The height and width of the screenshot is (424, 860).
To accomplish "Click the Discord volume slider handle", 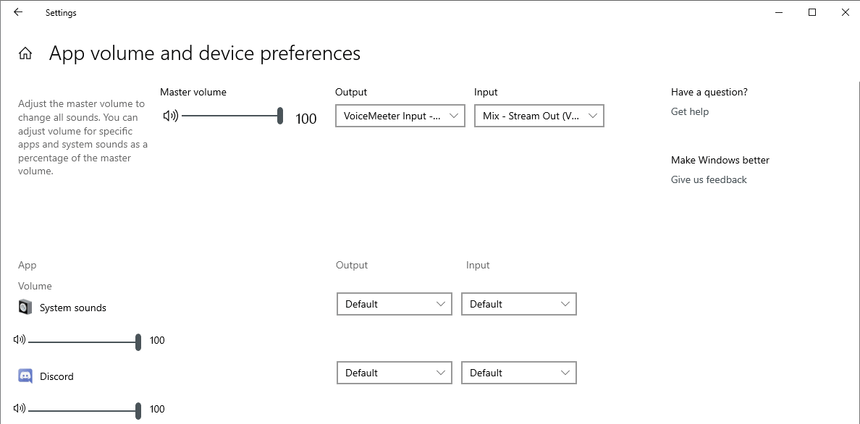I will coord(138,409).
